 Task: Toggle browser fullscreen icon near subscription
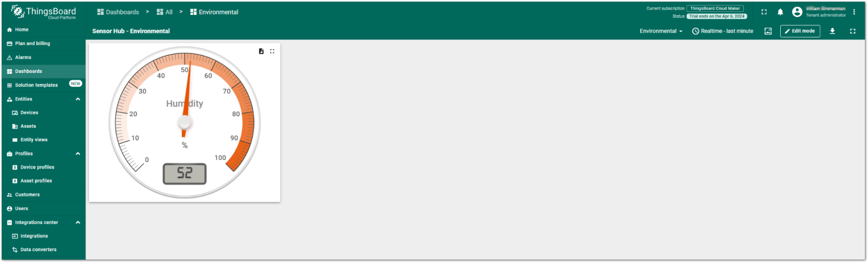point(764,12)
